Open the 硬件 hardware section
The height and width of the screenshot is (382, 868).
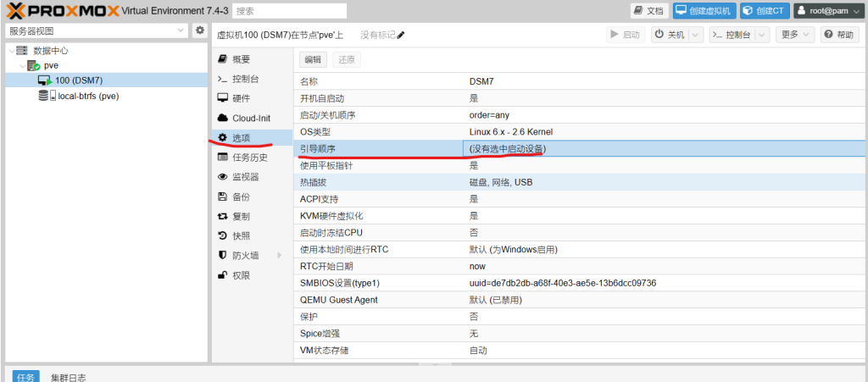click(241, 98)
